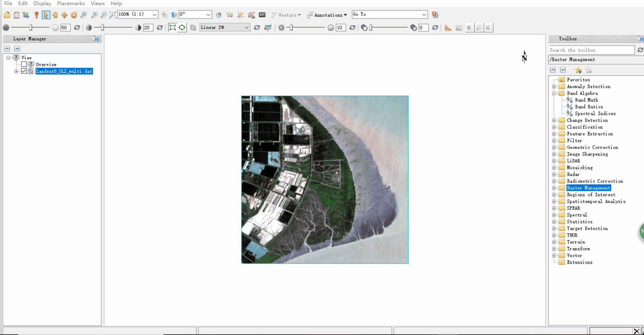Open the Go To dropdown
This screenshot has width=644, height=335.
pos(424,15)
